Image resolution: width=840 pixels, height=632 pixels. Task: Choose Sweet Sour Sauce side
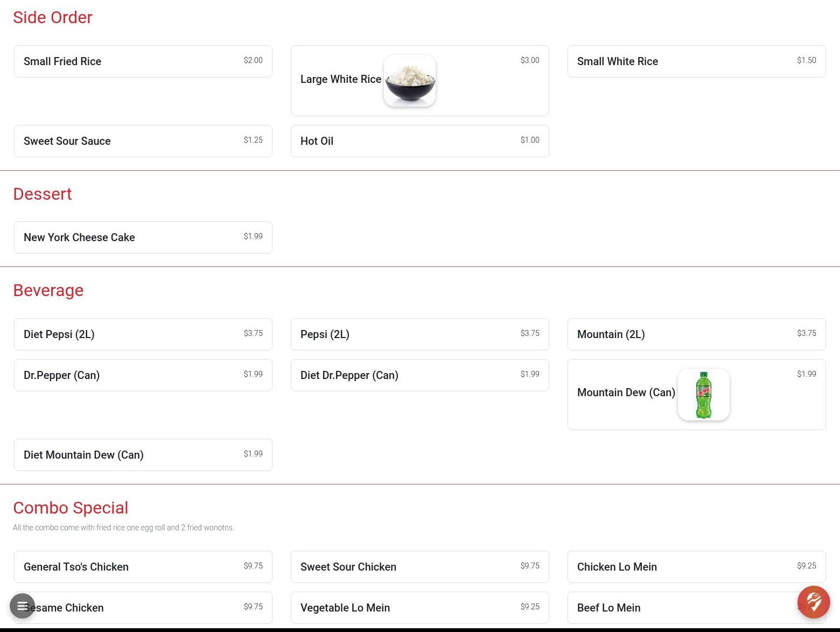tap(143, 141)
